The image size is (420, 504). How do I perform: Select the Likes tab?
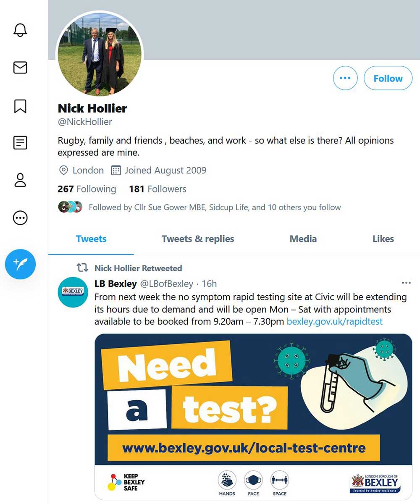tap(383, 239)
